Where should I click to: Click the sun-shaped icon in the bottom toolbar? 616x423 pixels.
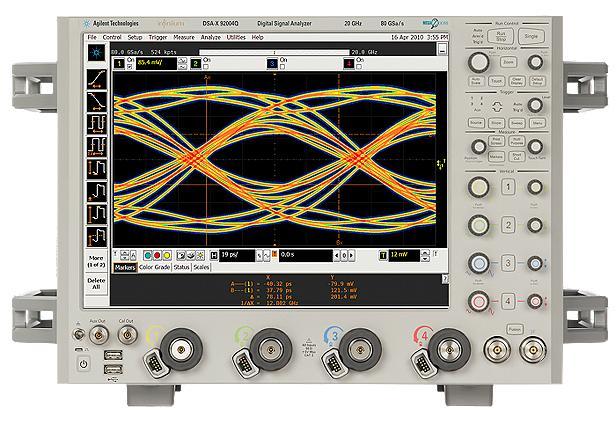[200, 256]
